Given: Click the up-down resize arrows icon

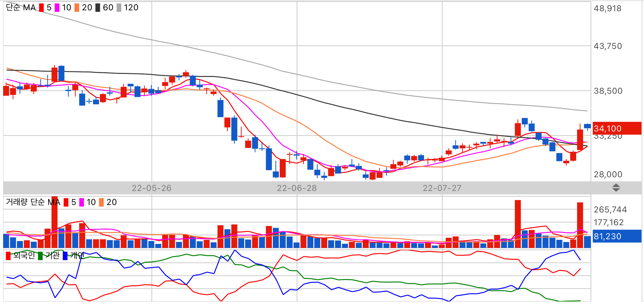Looking at the screenshot, I should [616, 188].
